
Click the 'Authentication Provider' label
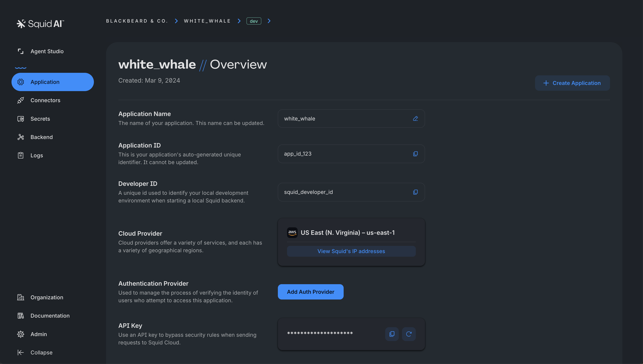[153, 284]
